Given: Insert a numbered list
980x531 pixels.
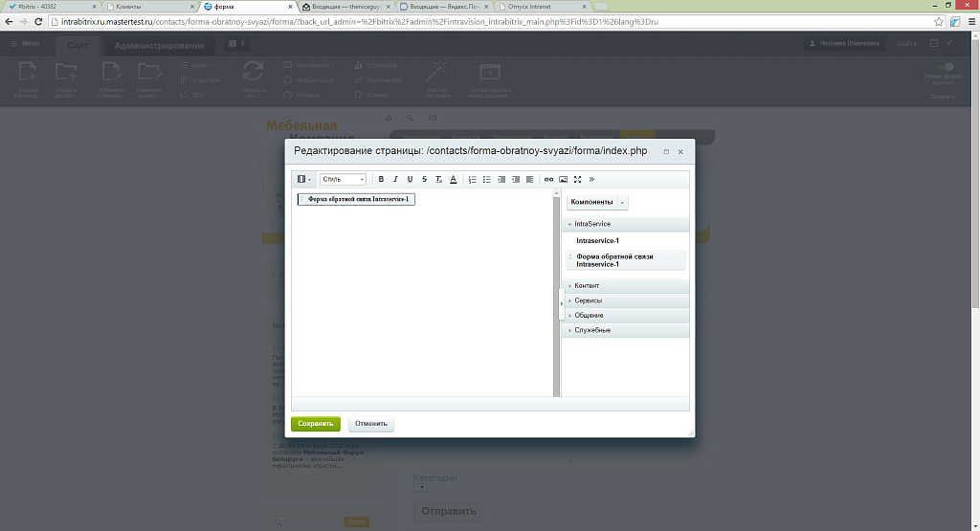Looking at the screenshot, I should 472,179.
